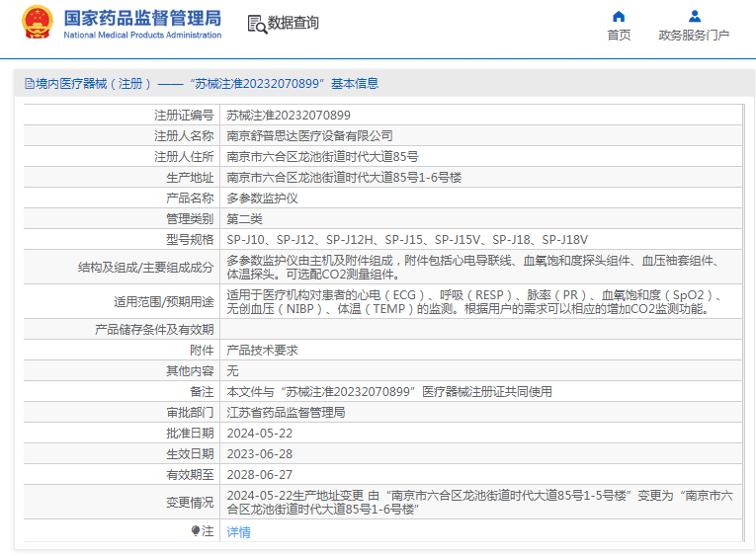
Task: Select category value 第二类
Action: click(244, 218)
